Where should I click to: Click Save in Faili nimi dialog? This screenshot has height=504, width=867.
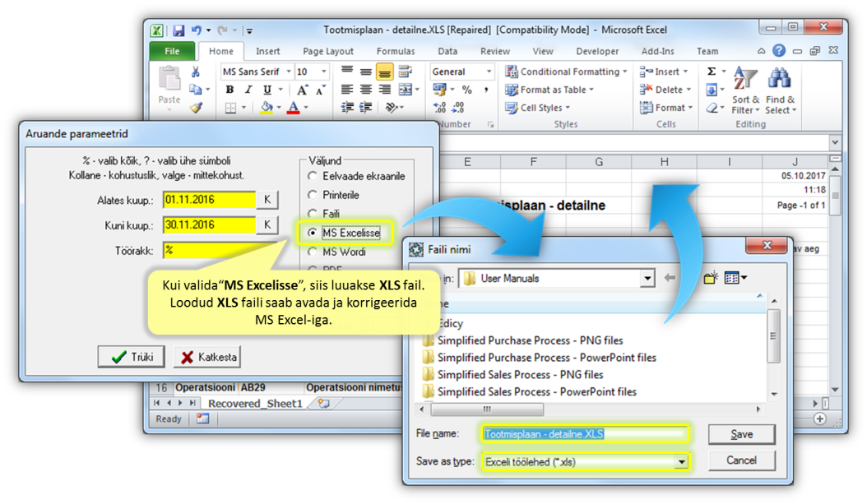click(x=741, y=434)
